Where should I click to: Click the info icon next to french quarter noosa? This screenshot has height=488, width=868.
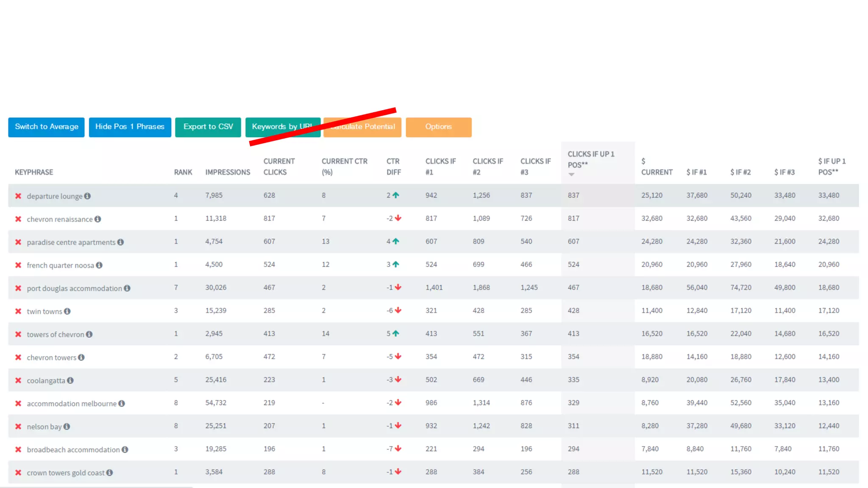point(99,265)
